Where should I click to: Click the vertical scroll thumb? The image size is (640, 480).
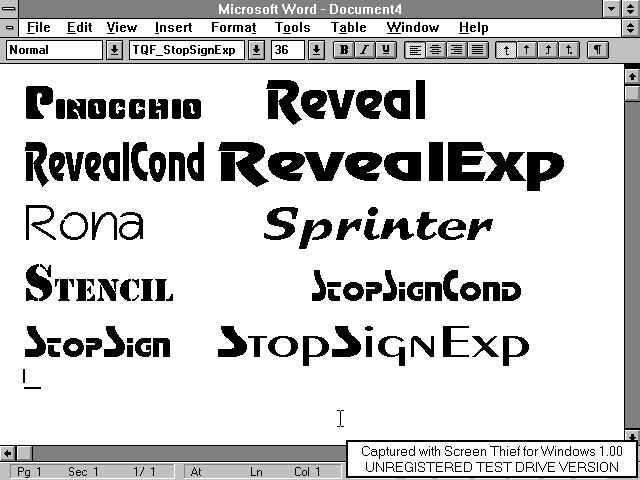tap(632, 92)
